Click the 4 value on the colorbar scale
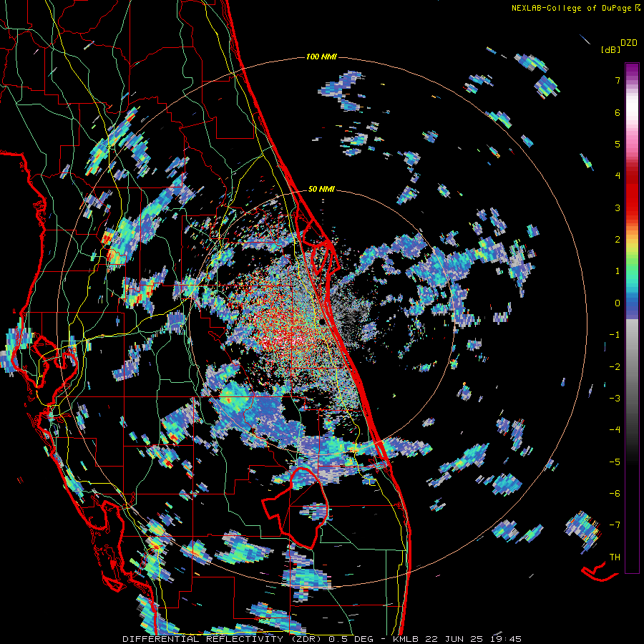Screen dimensions: 644x644 618,176
